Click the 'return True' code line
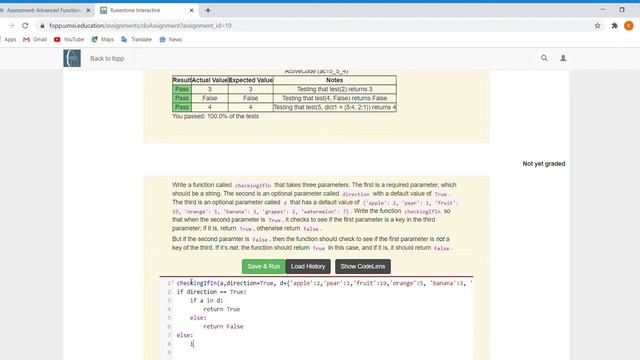This screenshot has height=360, width=640. [221, 309]
